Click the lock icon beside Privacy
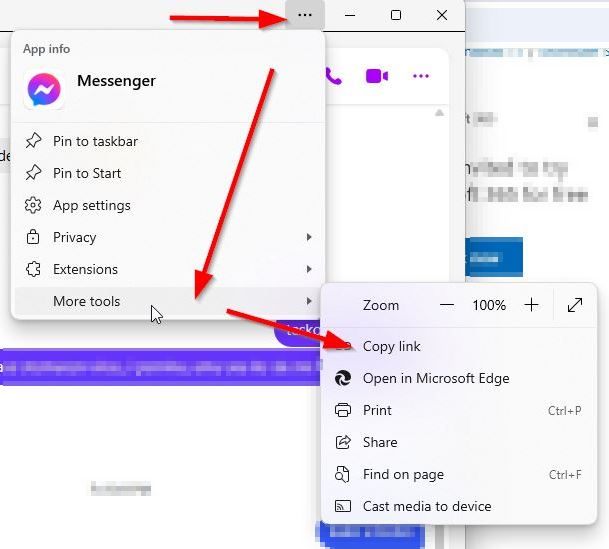Viewport: 609px width, 549px height. [33, 237]
